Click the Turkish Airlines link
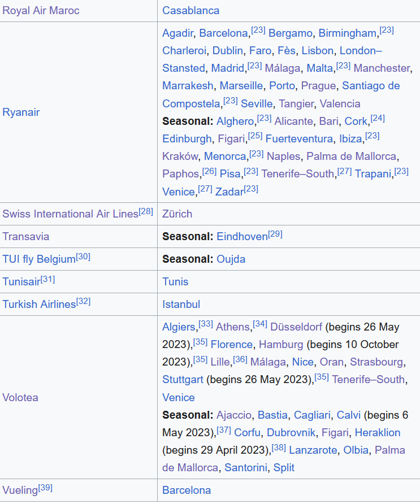This screenshot has height=504, width=420. [38, 305]
